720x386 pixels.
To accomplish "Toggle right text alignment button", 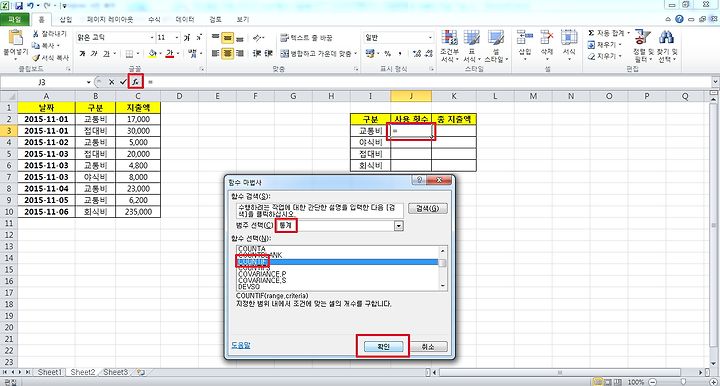I will point(240,53).
